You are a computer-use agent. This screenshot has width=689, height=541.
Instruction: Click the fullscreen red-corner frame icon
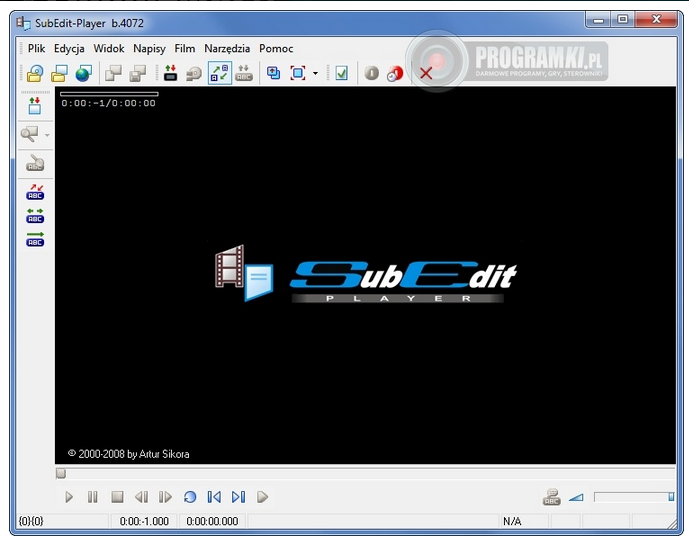point(298,73)
